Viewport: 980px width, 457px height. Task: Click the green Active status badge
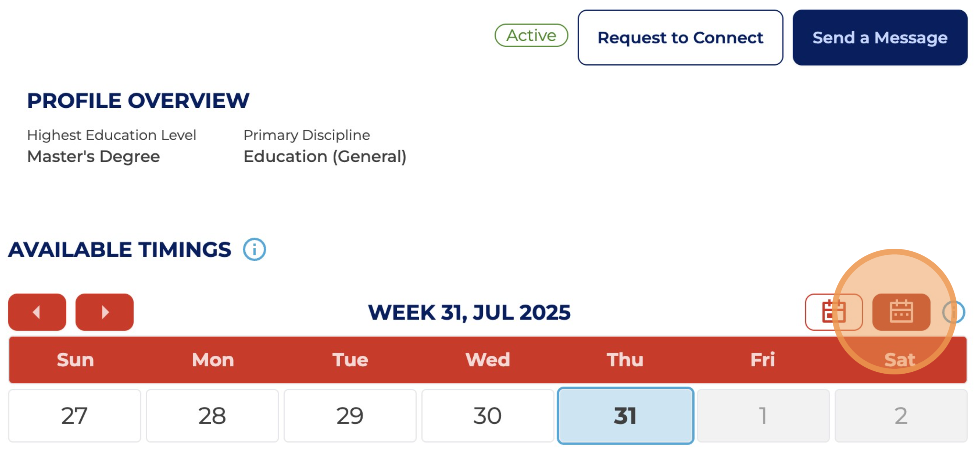tap(531, 35)
